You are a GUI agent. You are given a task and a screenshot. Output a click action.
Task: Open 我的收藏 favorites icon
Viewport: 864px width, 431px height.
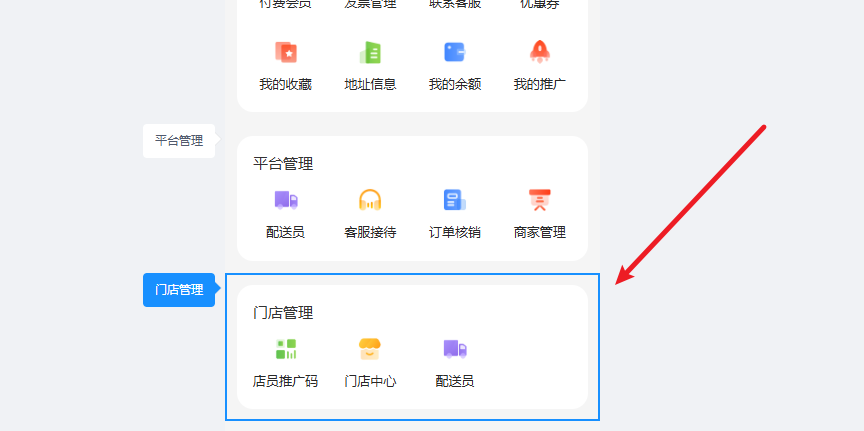point(286,52)
